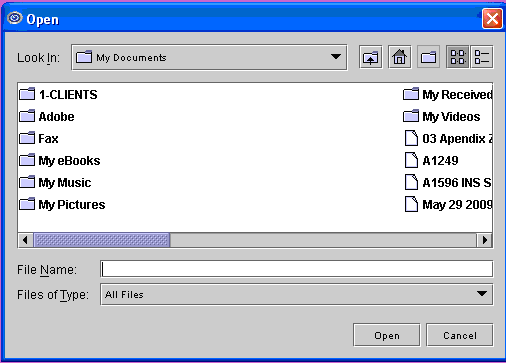The image size is (506, 363).
Task: Click the My Videos folder icon
Action: pyautogui.click(x=411, y=116)
